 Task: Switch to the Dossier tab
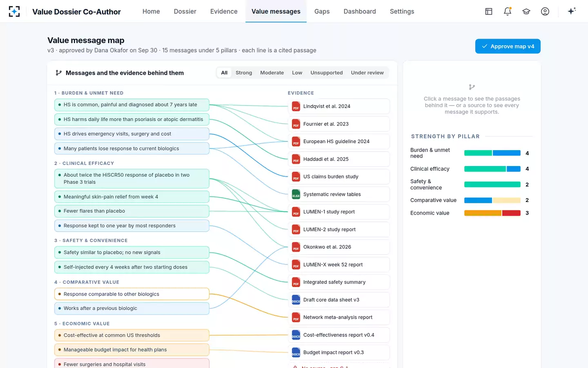point(185,11)
